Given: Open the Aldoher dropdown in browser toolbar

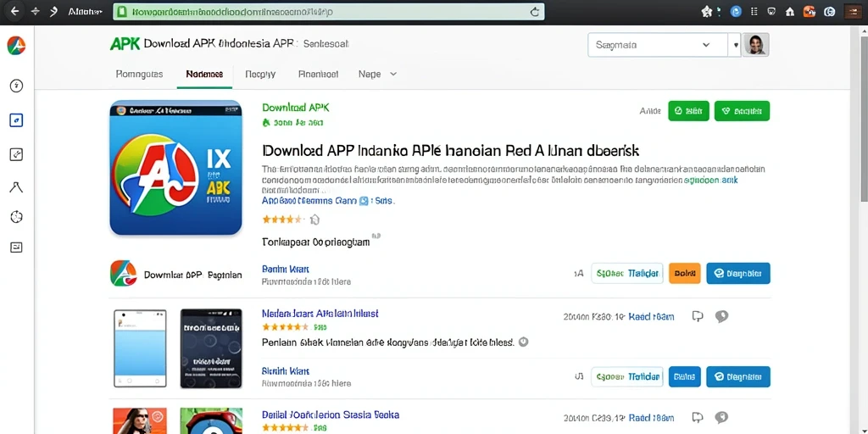Looking at the screenshot, I should tap(86, 12).
